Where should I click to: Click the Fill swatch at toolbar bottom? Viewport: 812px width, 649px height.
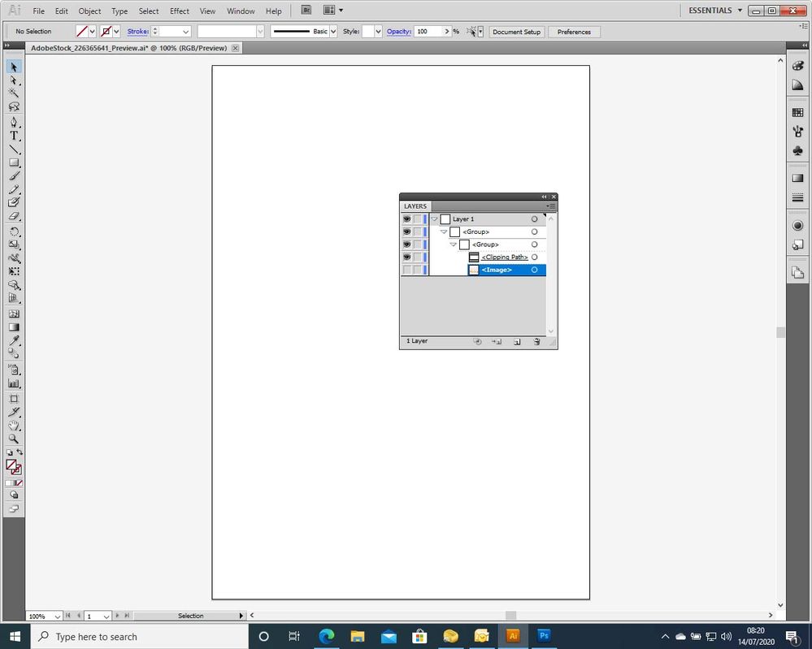click(11, 465)
